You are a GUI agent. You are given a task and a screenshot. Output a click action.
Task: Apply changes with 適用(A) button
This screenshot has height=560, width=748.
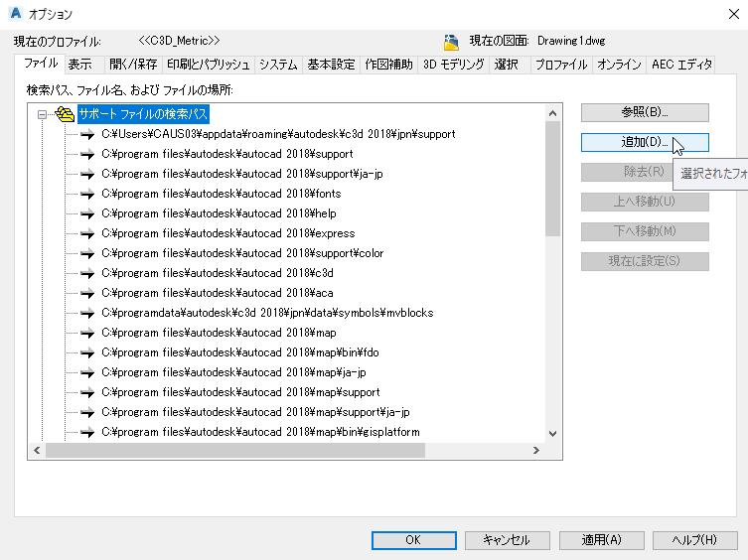coord(602,540)
